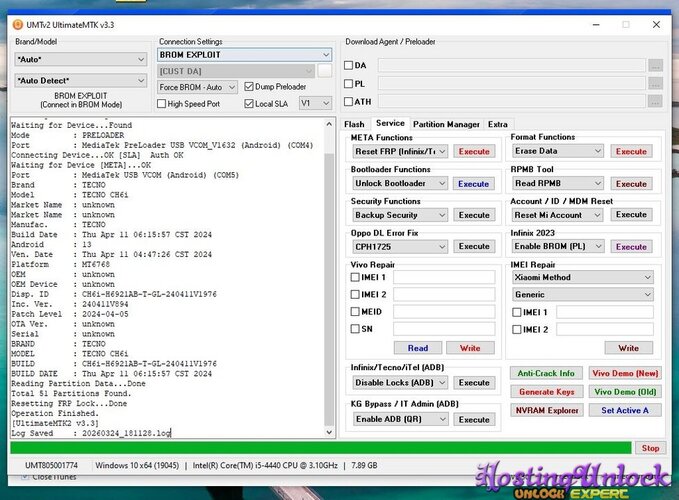
Task: Click the browse button for PL file
Action: click(x=655, y=83)
